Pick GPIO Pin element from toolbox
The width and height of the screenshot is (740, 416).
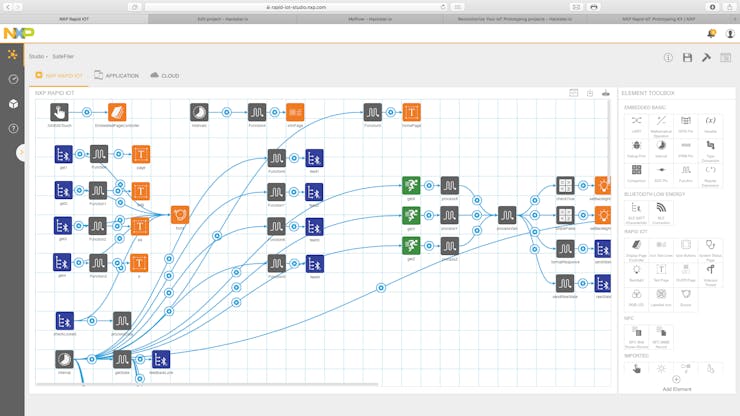click(686, 124)
